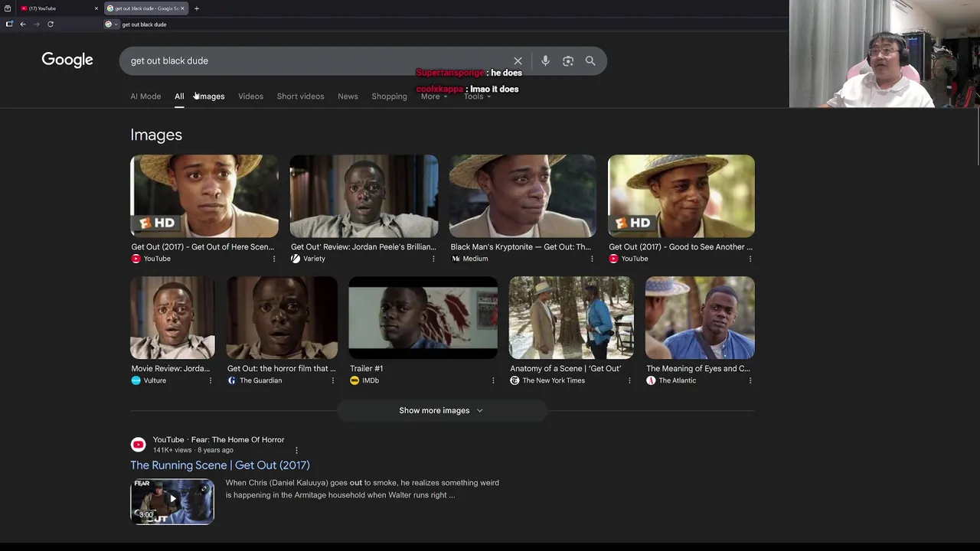The width and height of the screenshot is (980, 551).
Task: Open the Variety review image thumbnail
Action: click(x=364, y=196)
